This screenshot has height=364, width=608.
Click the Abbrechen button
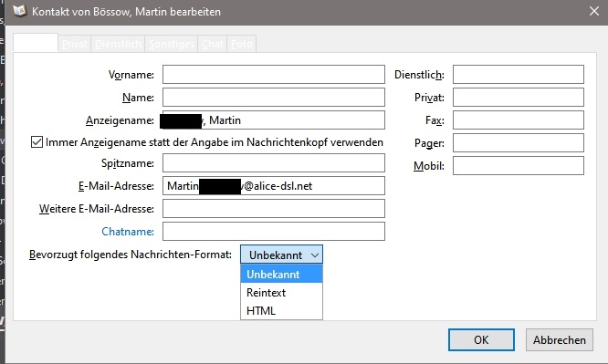pos(559,340)
